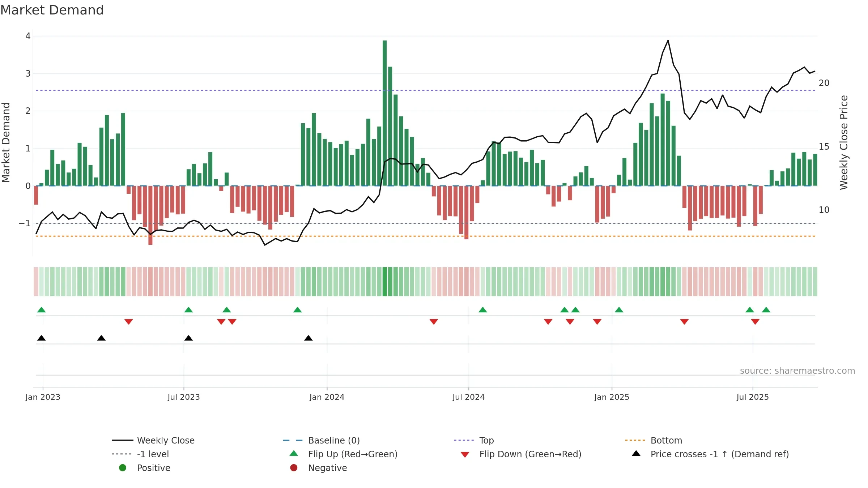Click the green Flip Up triangle legend icon
The height and width of the screenshot is (488, 868).
coord(294,453)
